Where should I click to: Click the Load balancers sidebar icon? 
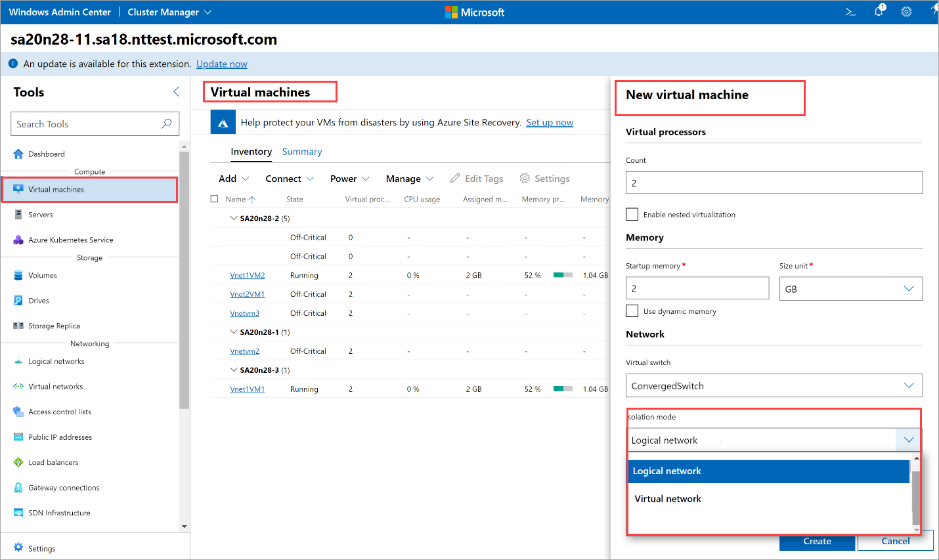pos(18,462)
